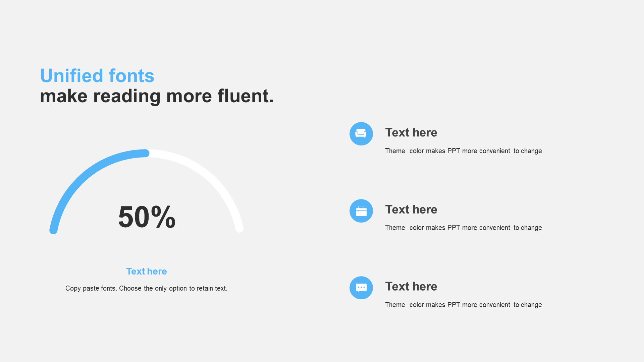Click theme color description under first heading
This screenshot has height=362, width=644.
pos(464,151)
